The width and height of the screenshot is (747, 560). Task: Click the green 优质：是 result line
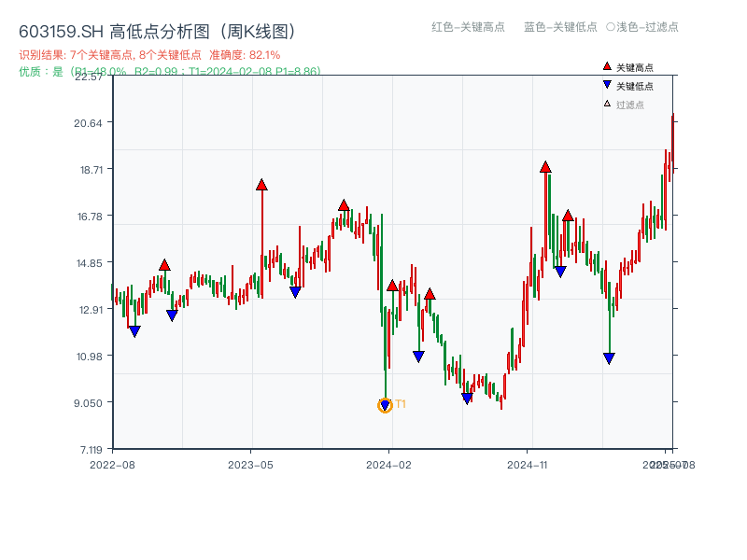(x=170, y=72)
